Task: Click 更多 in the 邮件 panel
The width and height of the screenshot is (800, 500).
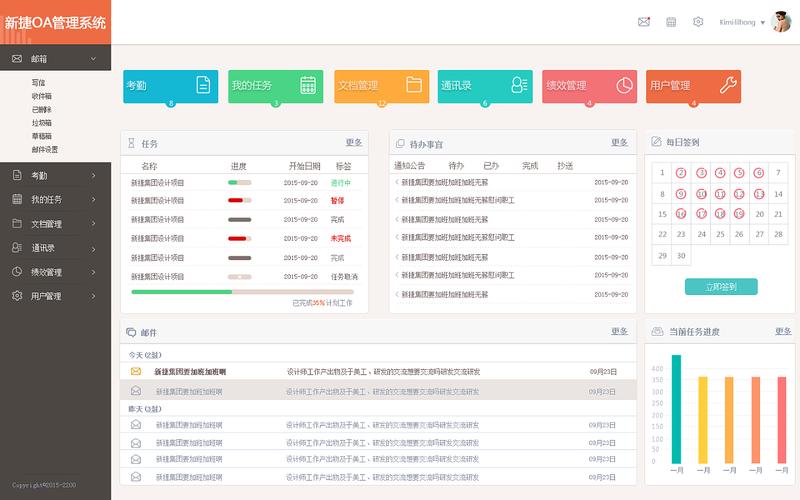Action: (619, 331)
